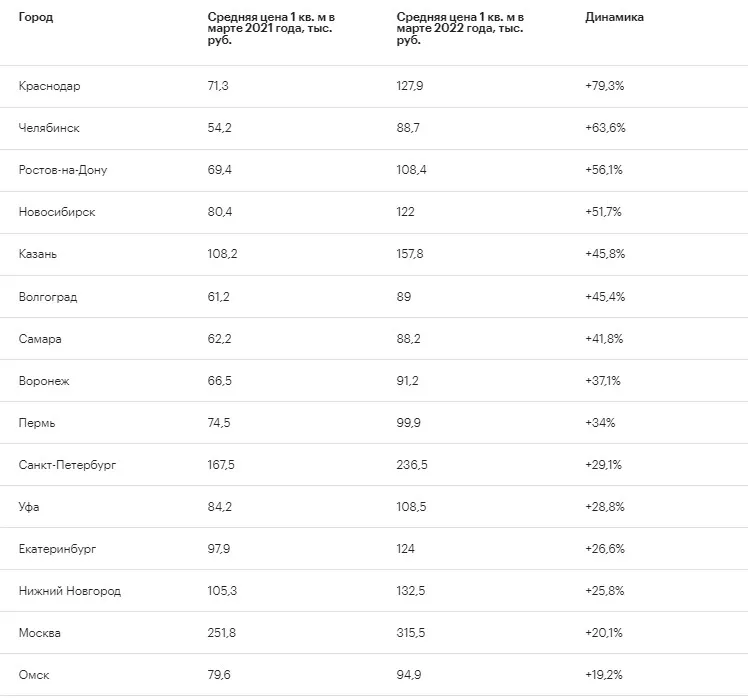Click the Нижний Новгород row label

click(69, 591)
